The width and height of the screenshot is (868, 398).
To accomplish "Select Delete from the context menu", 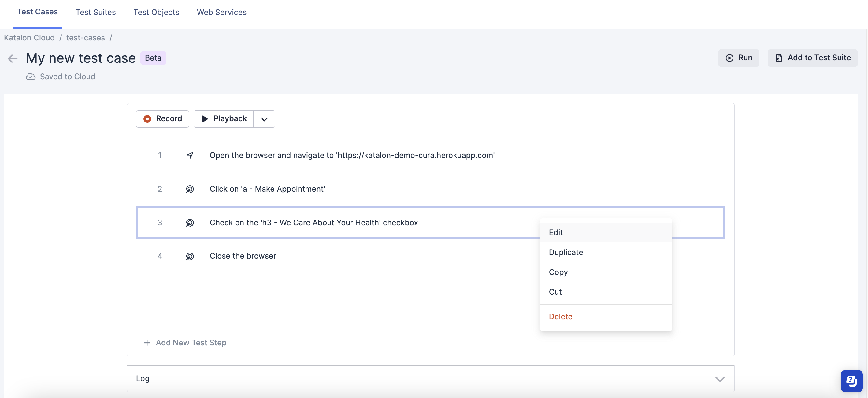I will click(x=561, y=317).
